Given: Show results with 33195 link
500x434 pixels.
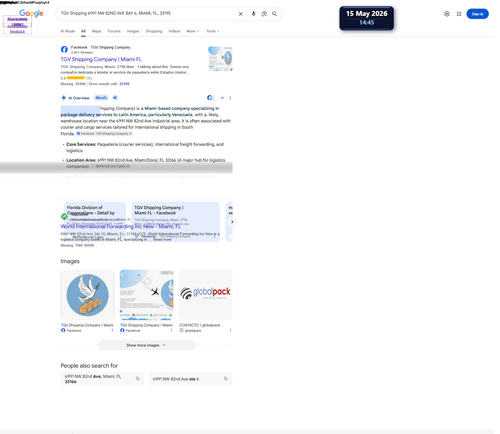Looking at the screenshot, I should click(124, 84).
